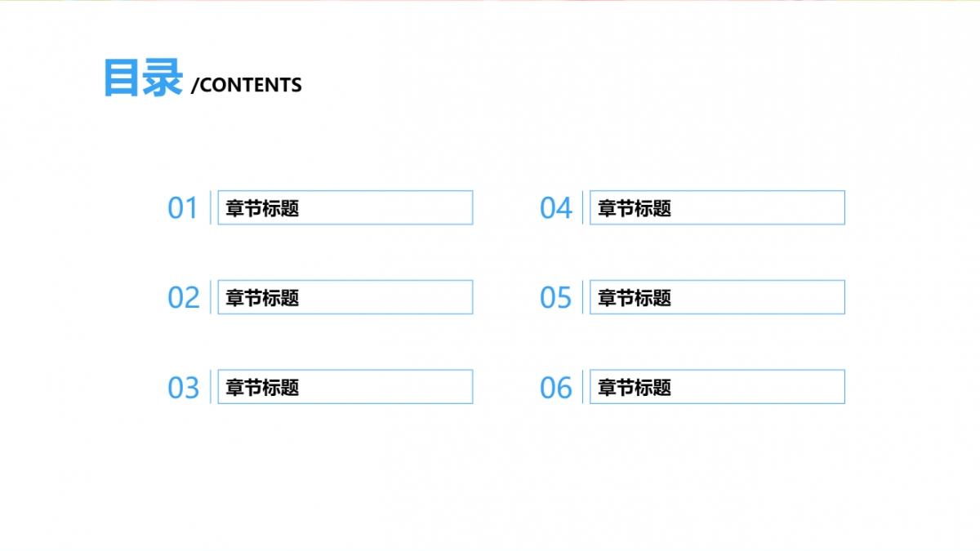980x551 pixels.
Task: Select the number 06 label
Action: pyautogui.click(x=555, y=388)
